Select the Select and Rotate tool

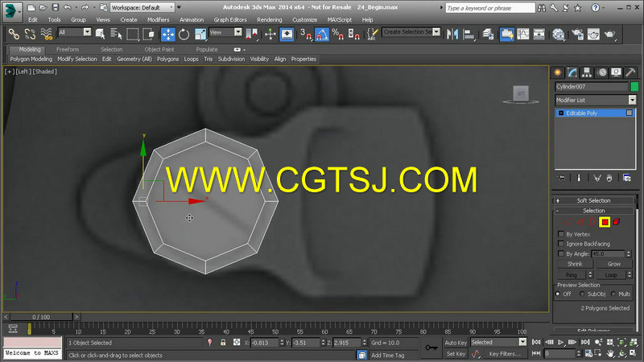tap(184, 35)
